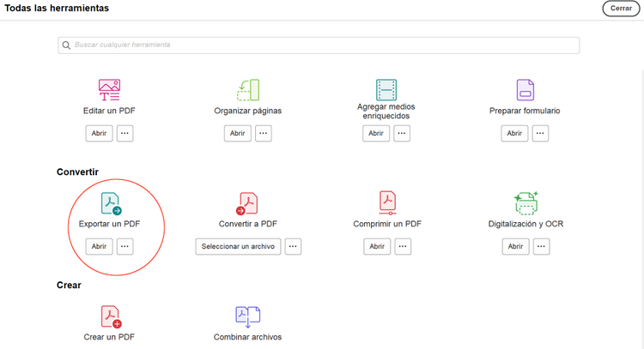This screenshot has height=349, width=644.
Task: Click the Organizar páginas label
Action: click(247, 111)
